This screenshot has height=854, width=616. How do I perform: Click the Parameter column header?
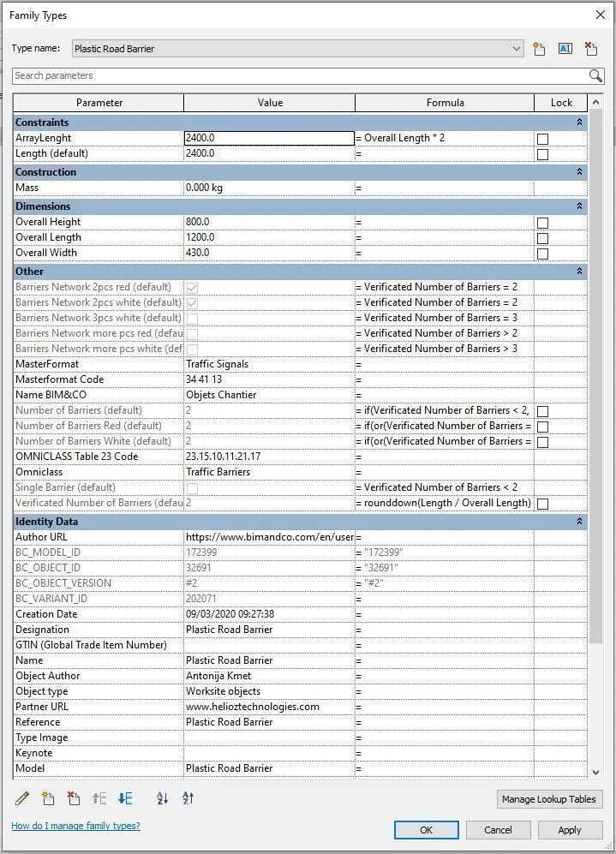click(x=99, y=103)
